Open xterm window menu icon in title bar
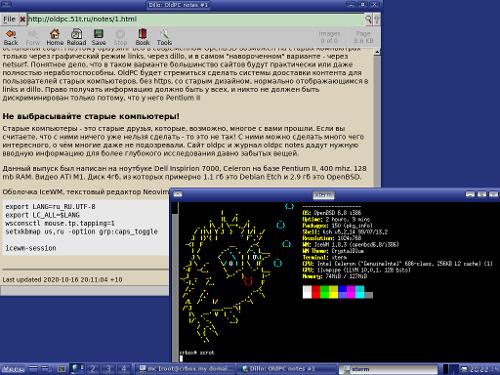The image size is (500, 375). (177, 194)
